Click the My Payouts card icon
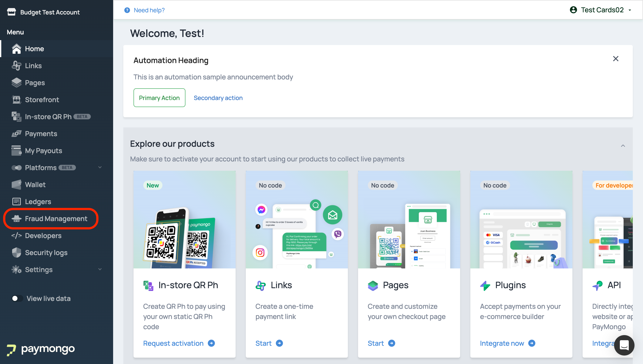The width and height of the screenshot is (643, 364). coord(17,151)
